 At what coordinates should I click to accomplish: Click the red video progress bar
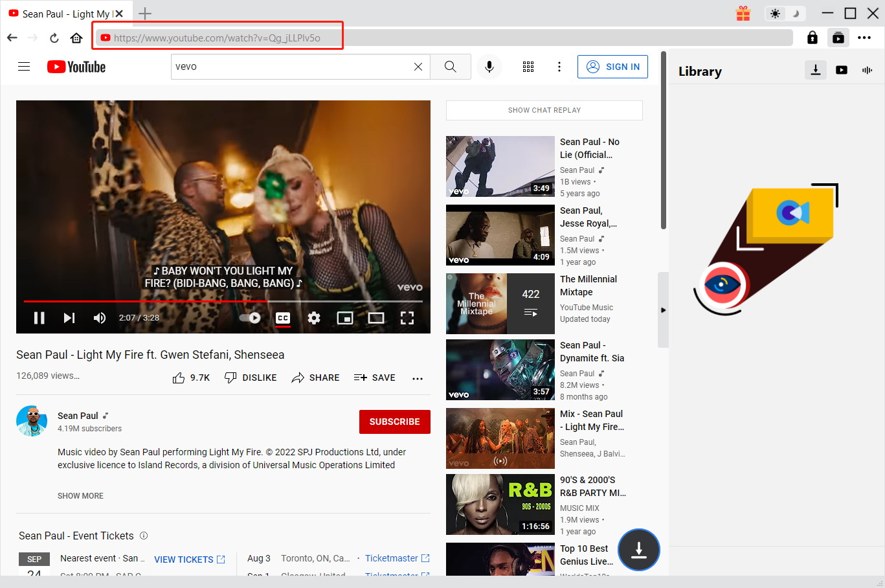[x=146, y=301]
